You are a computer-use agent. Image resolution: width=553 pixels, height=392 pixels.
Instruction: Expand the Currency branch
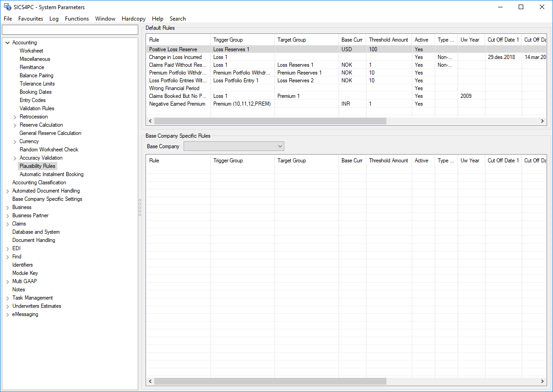[14, 141]
